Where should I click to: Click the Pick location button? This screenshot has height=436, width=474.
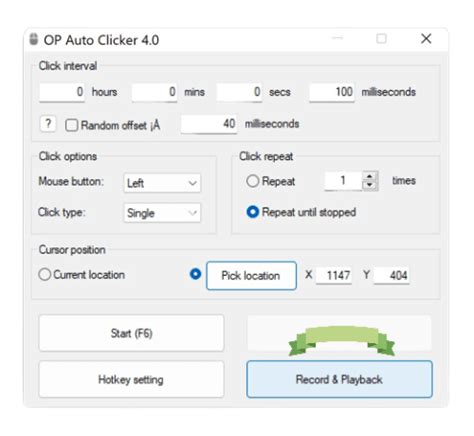(251, 276)
